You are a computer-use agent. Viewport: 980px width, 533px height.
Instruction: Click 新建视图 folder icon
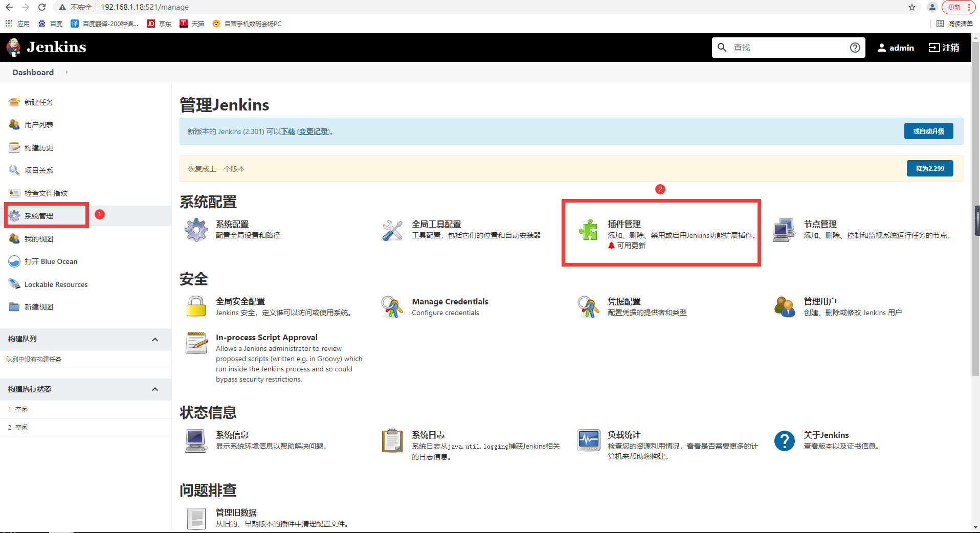tap(14, 306)
